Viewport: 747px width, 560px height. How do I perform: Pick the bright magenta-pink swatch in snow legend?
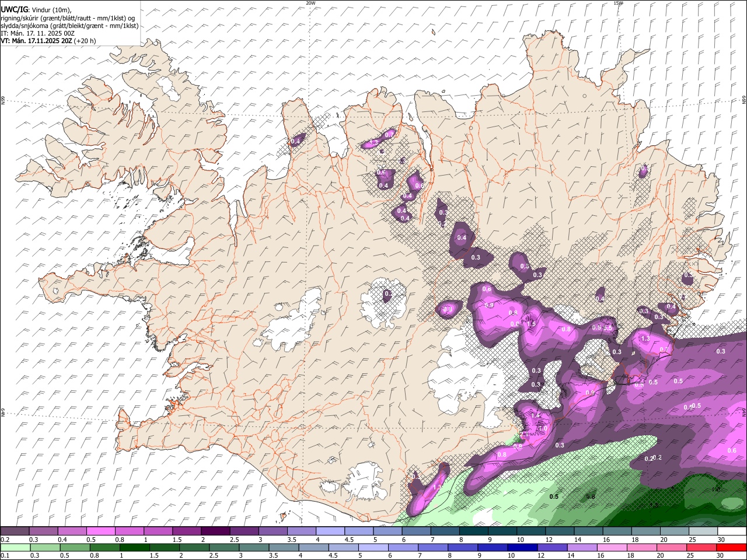click(100, 531)
